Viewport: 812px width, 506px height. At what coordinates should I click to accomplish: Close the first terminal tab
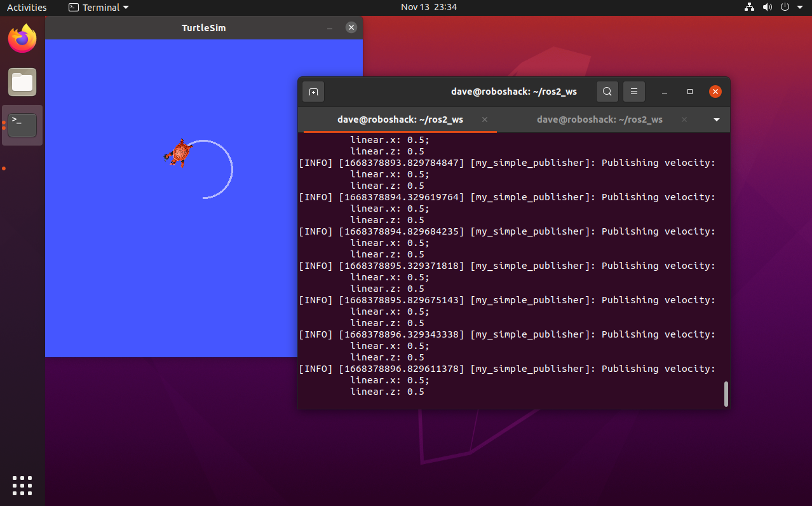point(485,120)
